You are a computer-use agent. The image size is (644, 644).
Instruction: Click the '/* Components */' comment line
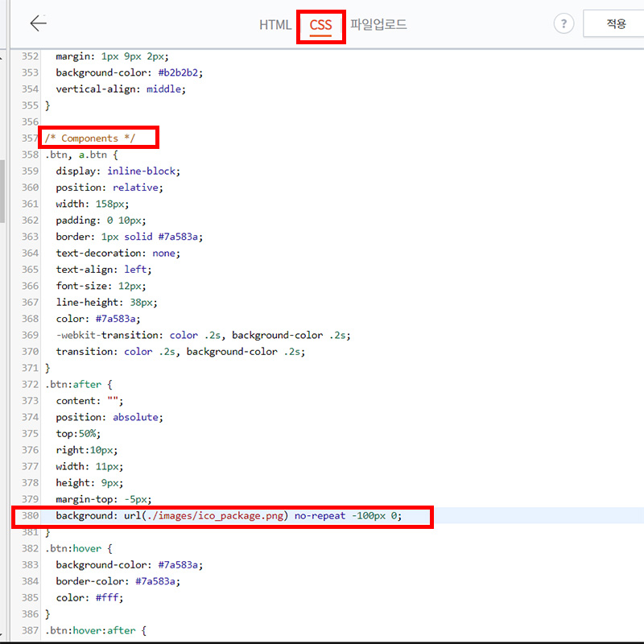coord(90,138)
